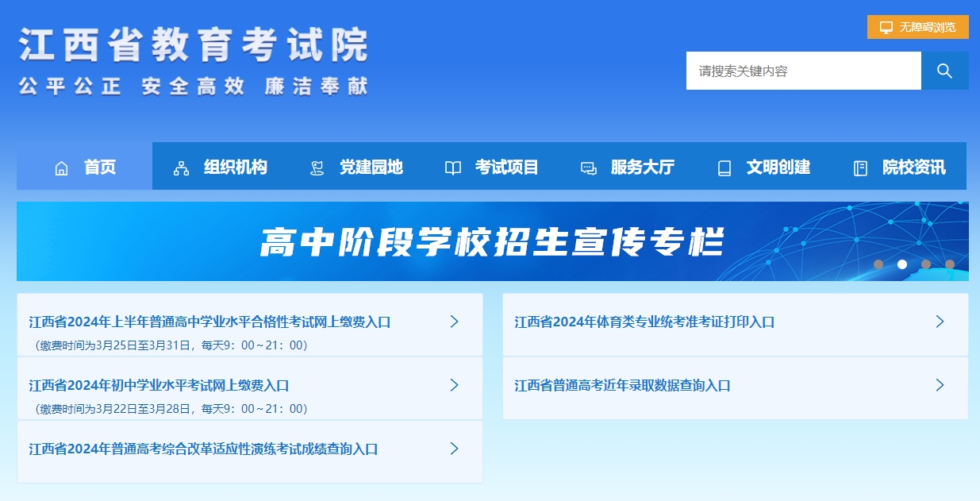Click the magnifier search icon
980x501 pixels.
point(944,70)
